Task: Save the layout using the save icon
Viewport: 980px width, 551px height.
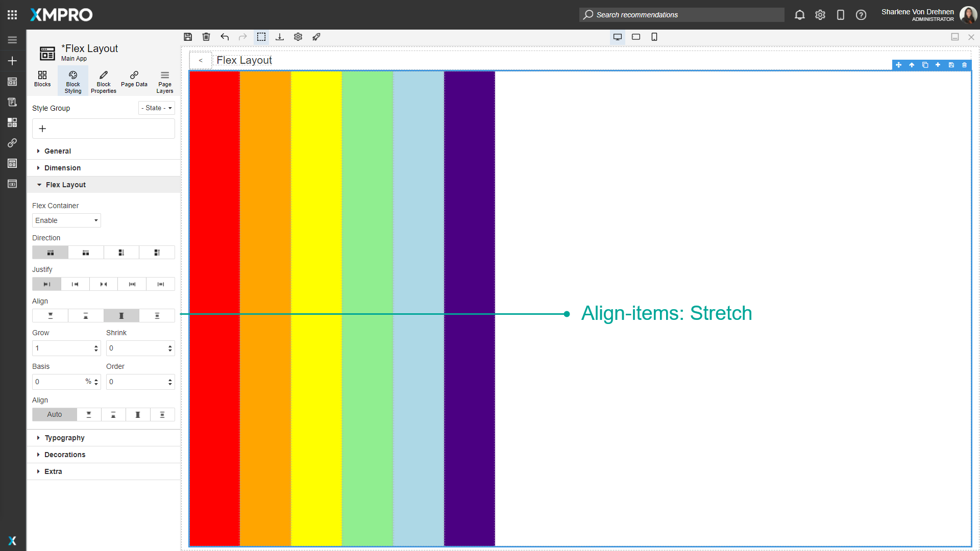Action: coord(188,37)
